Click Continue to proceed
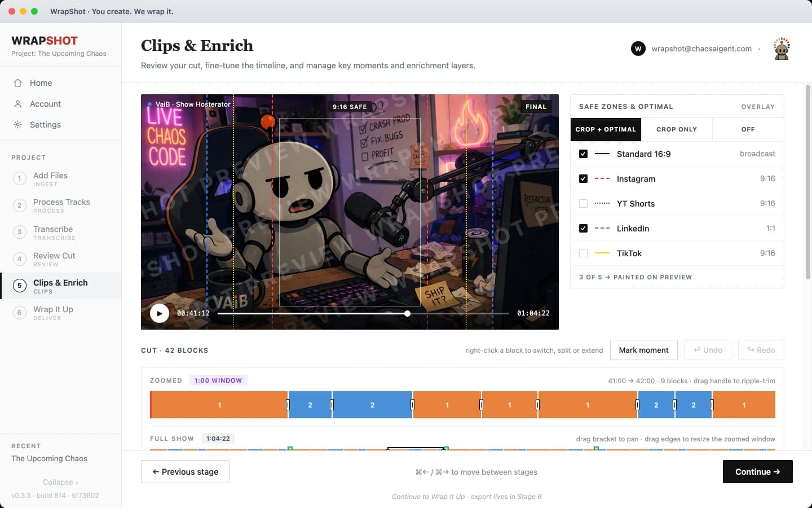Image resolution: width=812 pixels, height=508 pixels. point(757,472)
